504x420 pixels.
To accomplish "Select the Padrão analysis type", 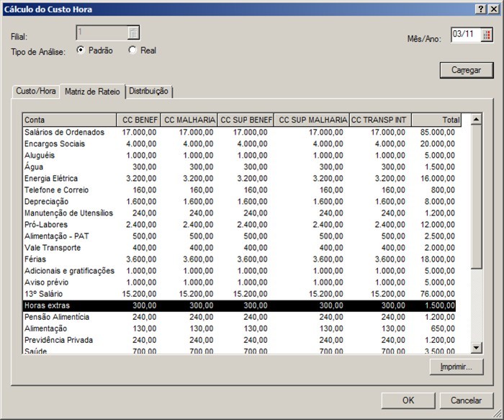I will (81, 50).
